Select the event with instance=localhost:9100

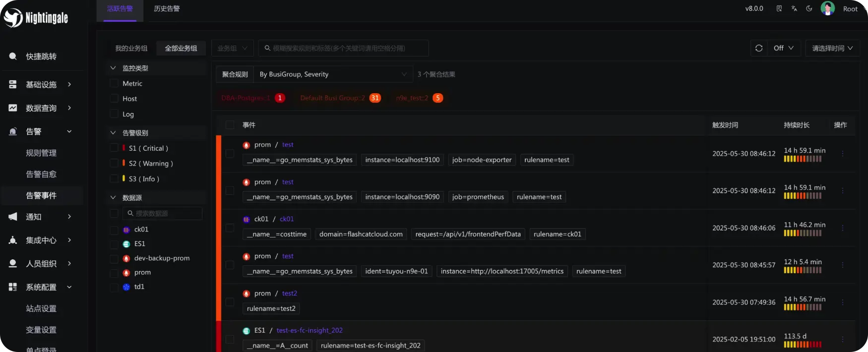pos(230,154)
